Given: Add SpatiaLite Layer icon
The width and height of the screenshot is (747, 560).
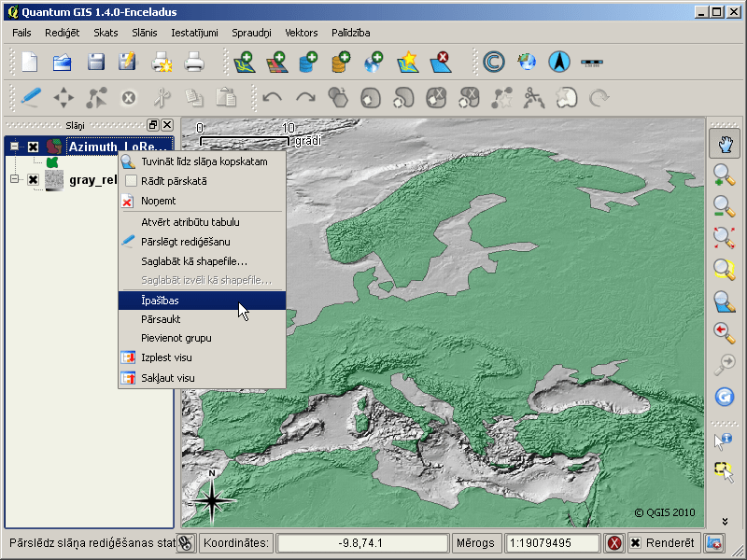Looking at the screenshot, I should click(341, 63).
